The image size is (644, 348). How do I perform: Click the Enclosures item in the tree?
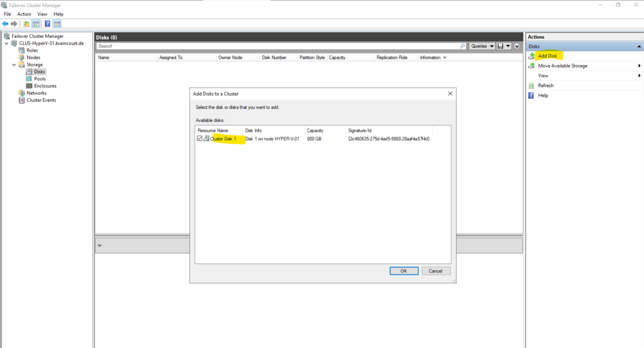[44, 85]
